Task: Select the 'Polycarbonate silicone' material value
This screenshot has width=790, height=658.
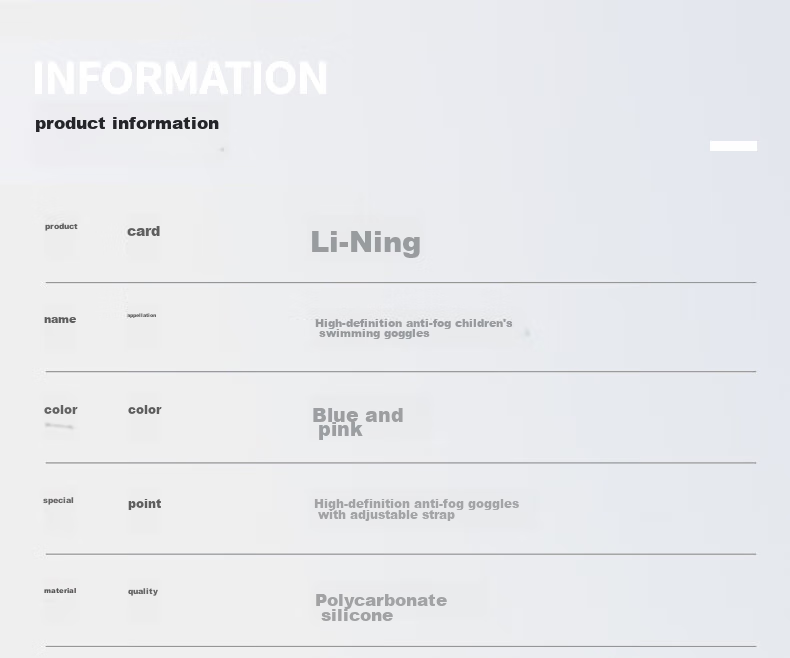Action: (x=381, y=607)
